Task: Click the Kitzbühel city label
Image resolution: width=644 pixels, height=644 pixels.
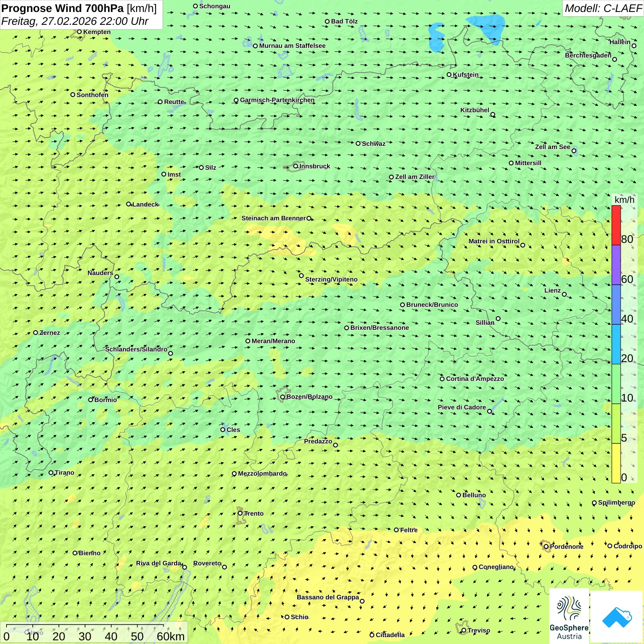Action: (x=475, y=110)
